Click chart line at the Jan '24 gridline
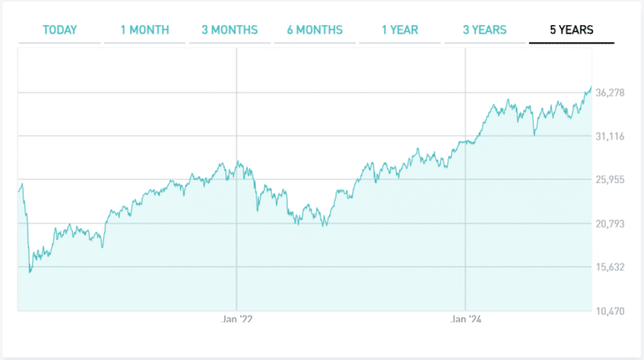This screenshot has width=644, height=360. pos(465,143)
